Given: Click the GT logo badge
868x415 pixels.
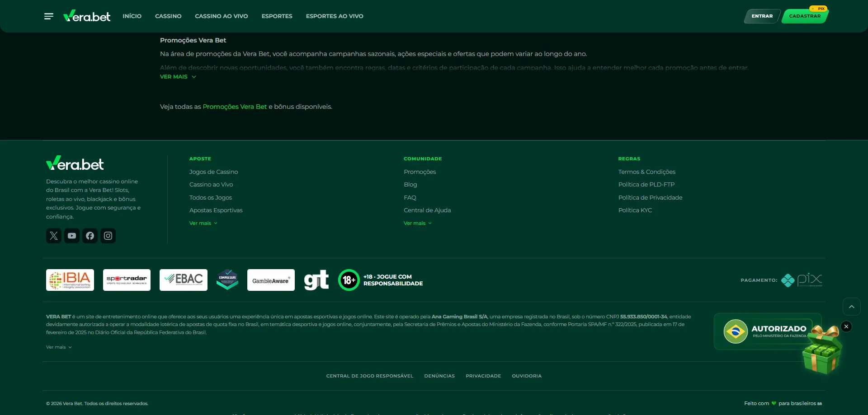Looking at the screenshot, I should [316, 280].
